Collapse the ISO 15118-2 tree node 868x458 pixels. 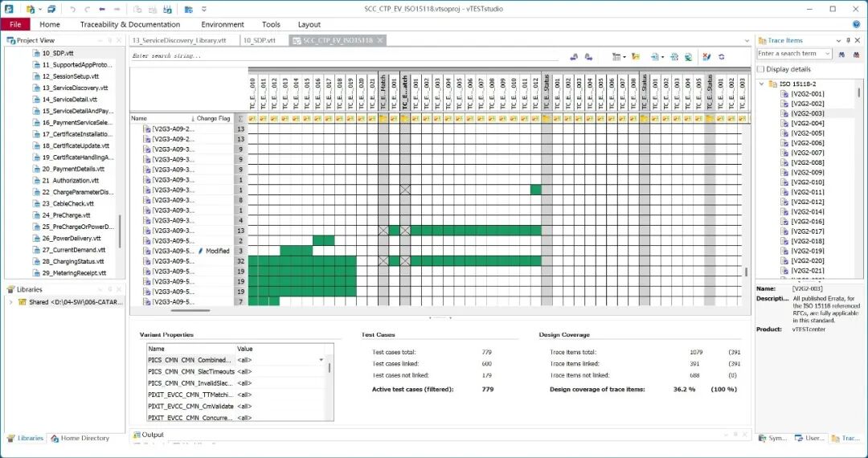(762, 84)
